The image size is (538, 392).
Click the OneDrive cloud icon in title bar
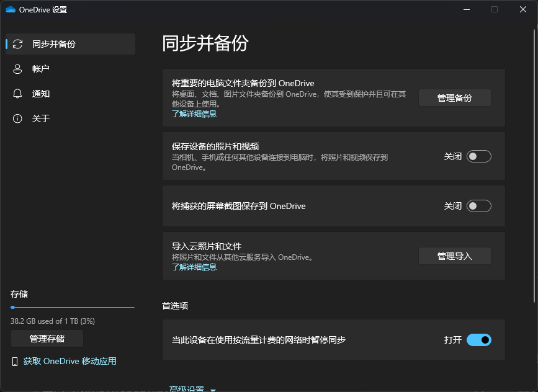[x=11, y=9]
